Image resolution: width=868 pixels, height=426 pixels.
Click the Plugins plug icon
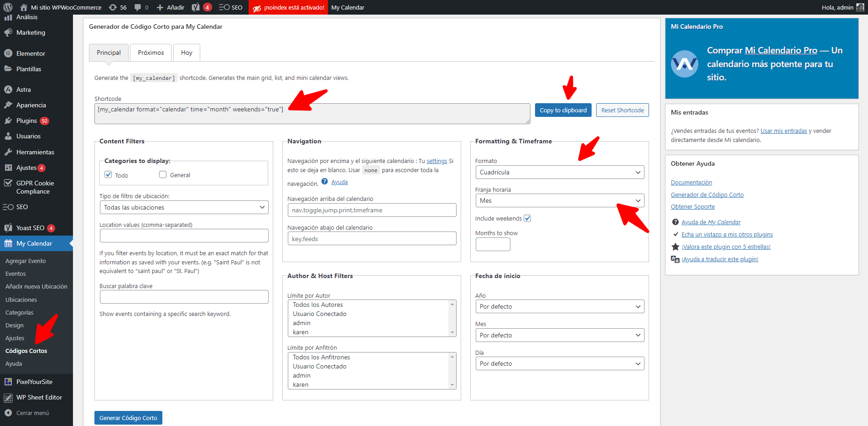(8, 121)
